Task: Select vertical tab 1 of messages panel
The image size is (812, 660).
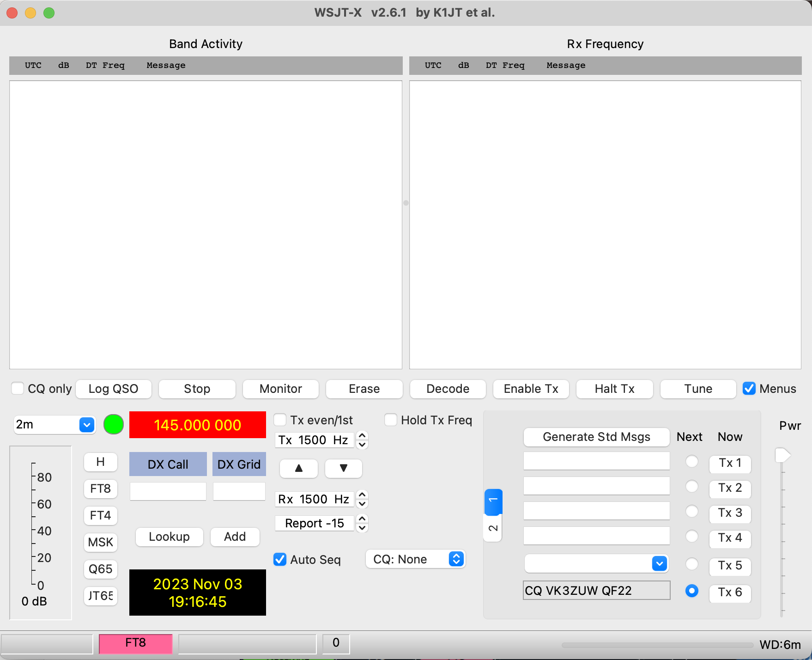Action: tap(493, 501)
